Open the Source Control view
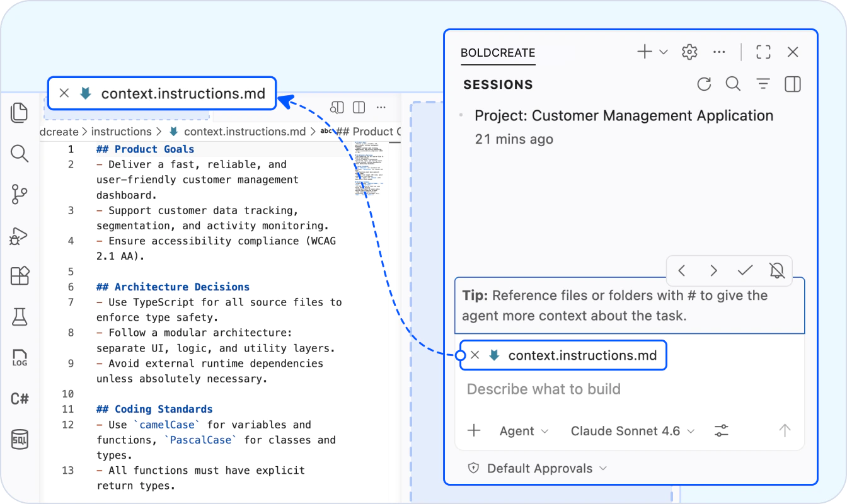The height and width of the screenshot is (504, 847). pyautogui.click(x=20, y=194)
